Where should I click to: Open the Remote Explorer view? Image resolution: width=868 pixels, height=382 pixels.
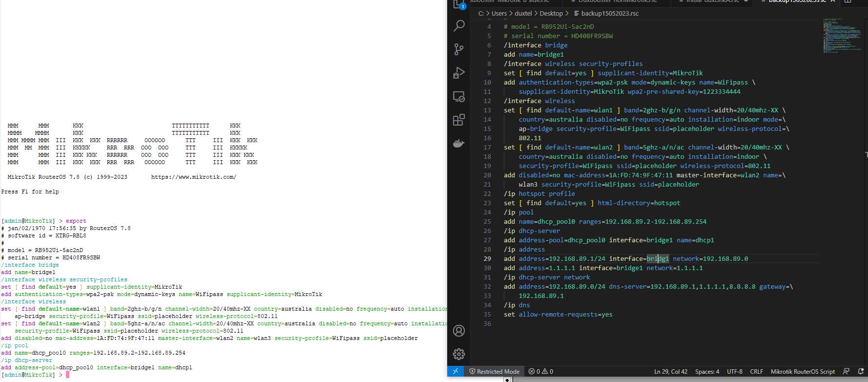coord(459,96)
